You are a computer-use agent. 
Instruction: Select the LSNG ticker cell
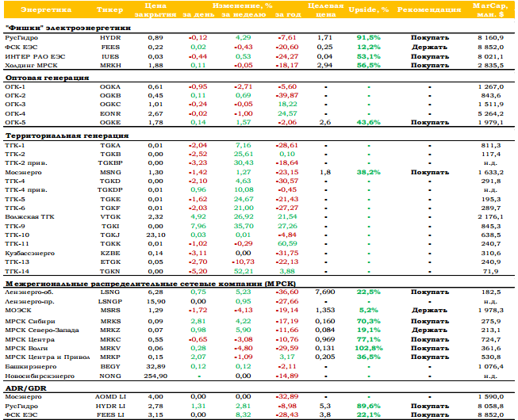click(x=110, y=292)
